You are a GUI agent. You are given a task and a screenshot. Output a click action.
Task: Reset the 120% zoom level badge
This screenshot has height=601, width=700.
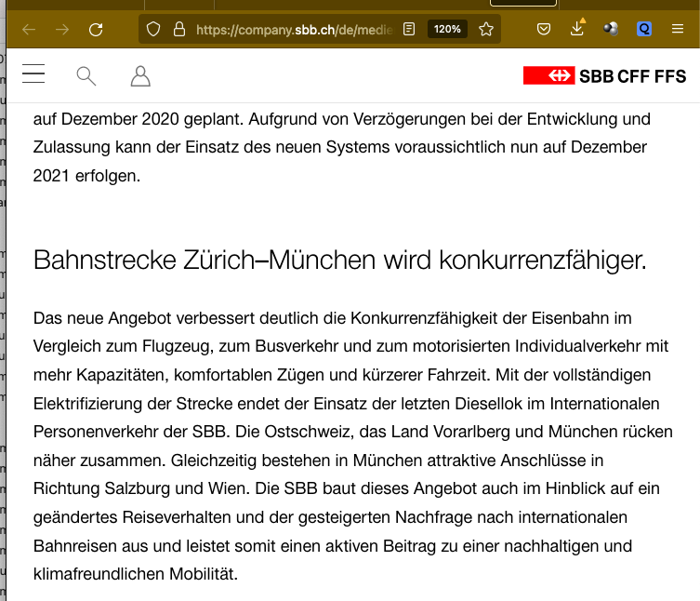447,29
